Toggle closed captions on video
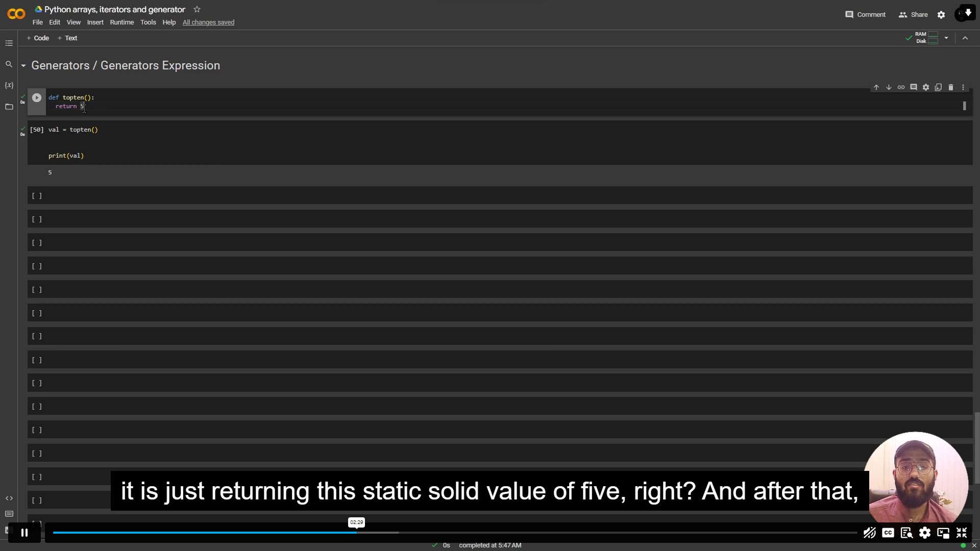The image size is (980, 551). (889, 532)
